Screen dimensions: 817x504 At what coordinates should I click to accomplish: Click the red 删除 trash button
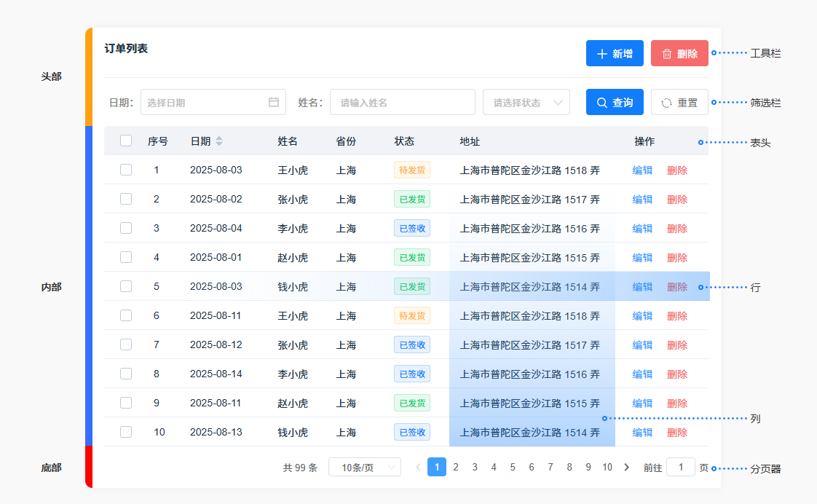click(x=679, y=53)
